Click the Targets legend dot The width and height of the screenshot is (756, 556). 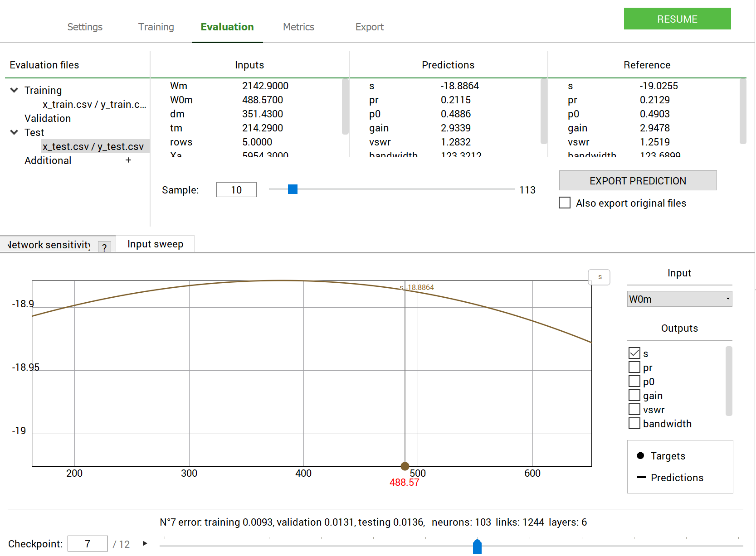[x=640, y=455]
